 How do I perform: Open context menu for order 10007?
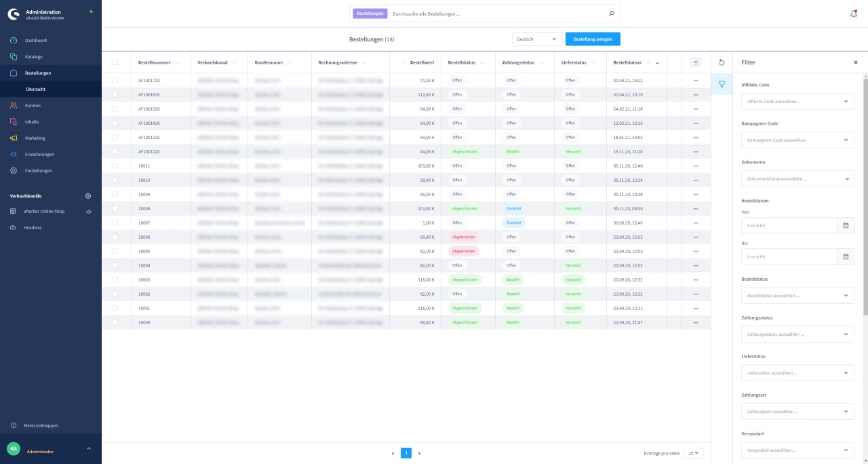point(696,223)
